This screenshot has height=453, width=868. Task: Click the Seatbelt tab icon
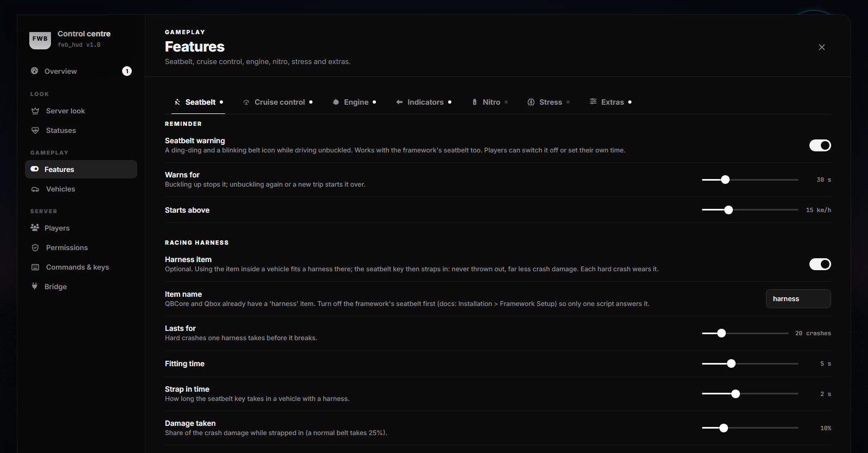(x=177, y=102)
